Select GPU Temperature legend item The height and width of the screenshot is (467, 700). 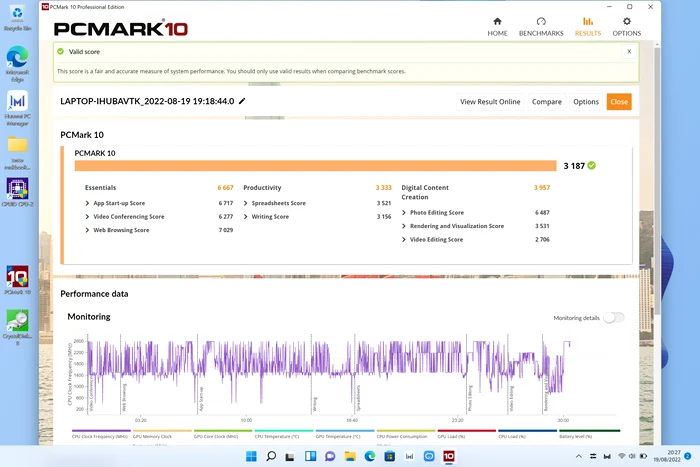[345, 434]
